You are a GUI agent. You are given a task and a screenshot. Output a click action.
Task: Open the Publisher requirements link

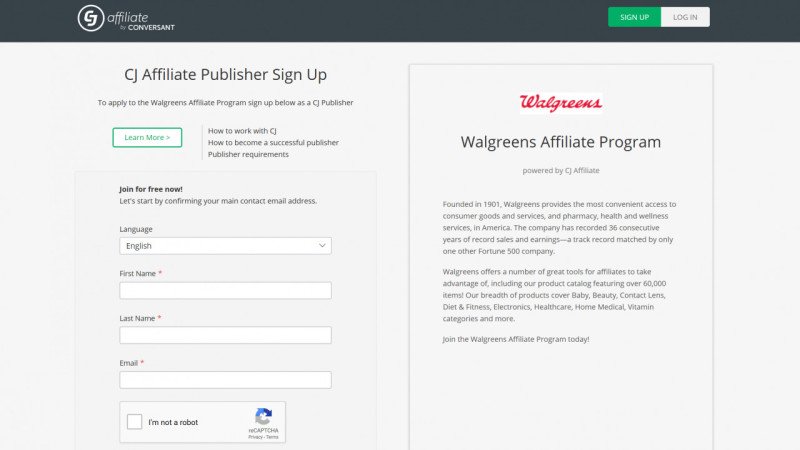(x=248, y=154)
